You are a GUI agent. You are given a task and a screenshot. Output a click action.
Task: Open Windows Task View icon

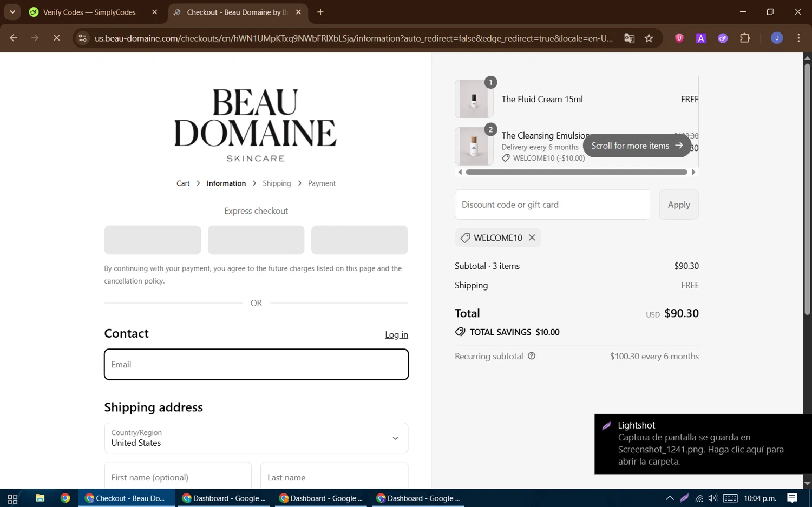[x=12, y=498]
